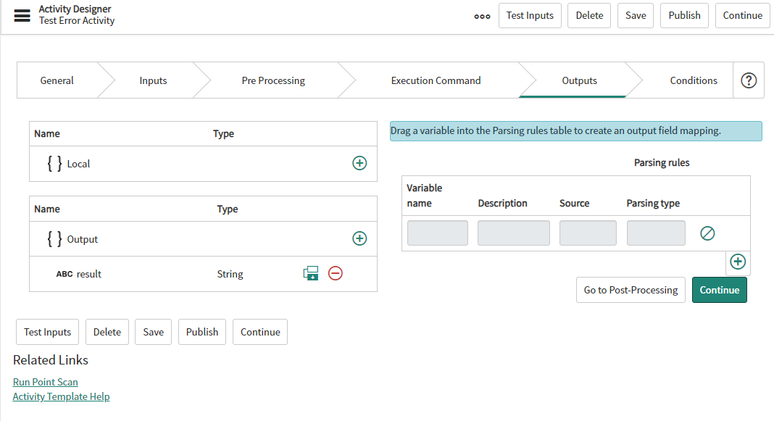Screen dimensions: 774x421
Task: Select the Output variable row label
Action: tap(82, 239)
